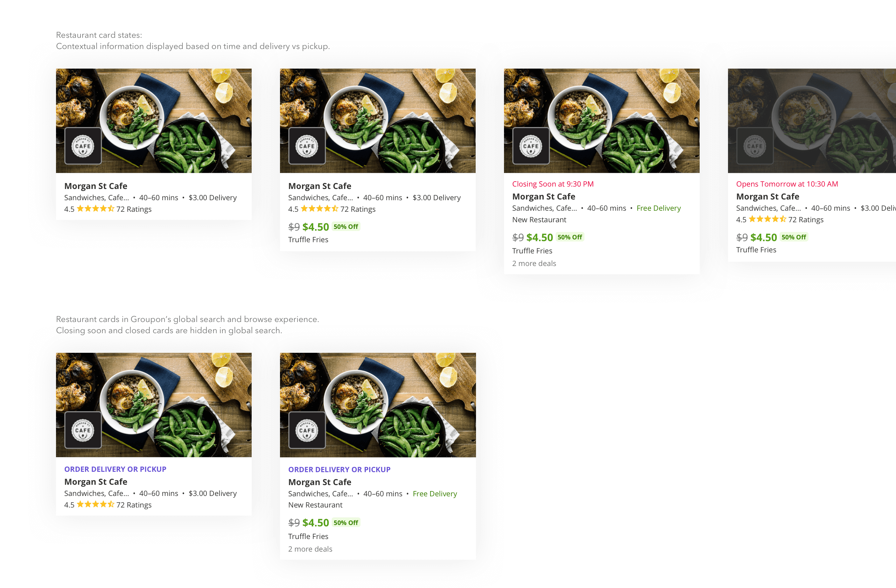Select the dimmed food photo on the closed card

[812, 120]
